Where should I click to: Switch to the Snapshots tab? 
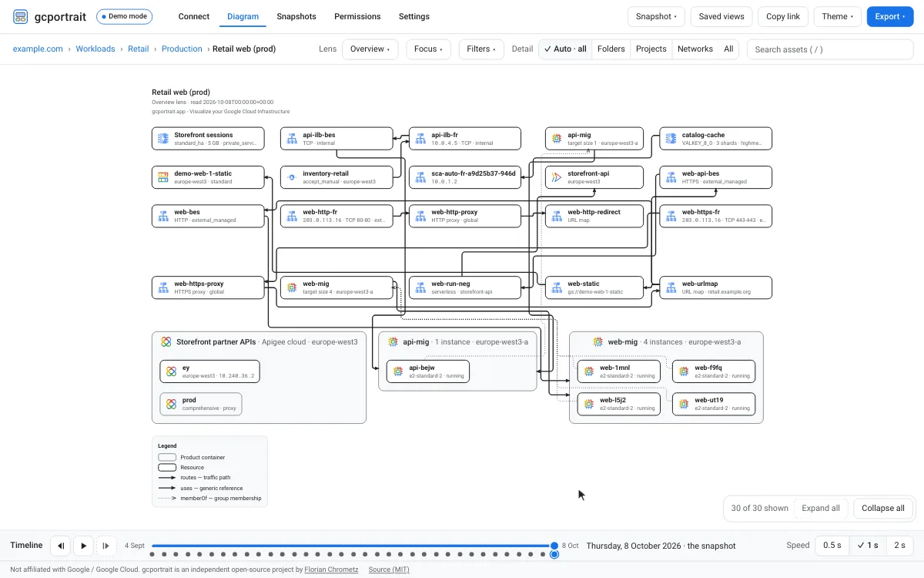pos(296,16)
